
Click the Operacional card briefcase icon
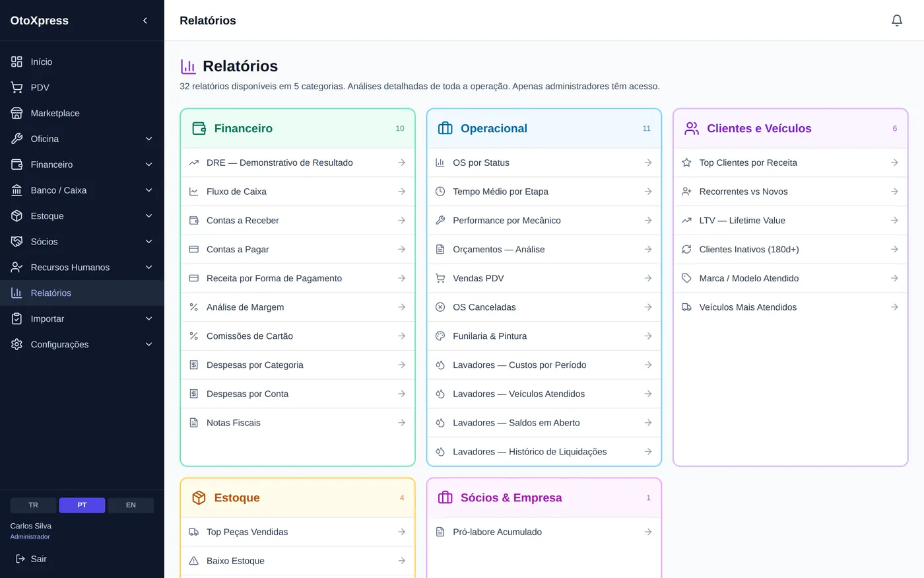[x=445, y=128]
